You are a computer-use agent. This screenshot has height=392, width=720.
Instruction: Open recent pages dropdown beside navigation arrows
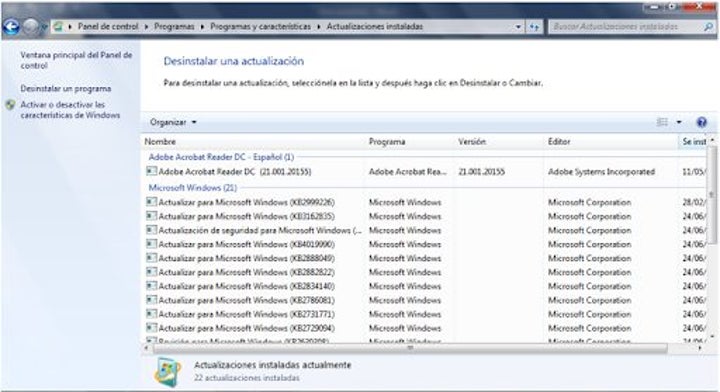tap(44, 27)
